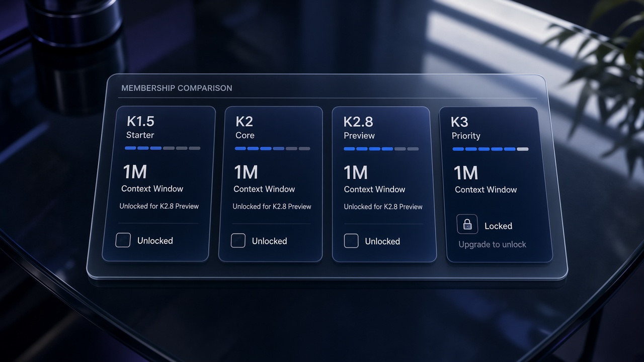
Task: Click the "Priority" tier label
Action: tap(466, 136)
